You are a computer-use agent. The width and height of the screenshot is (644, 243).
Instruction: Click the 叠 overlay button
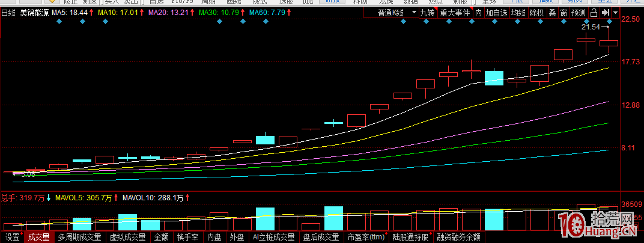tap(552, 12)
